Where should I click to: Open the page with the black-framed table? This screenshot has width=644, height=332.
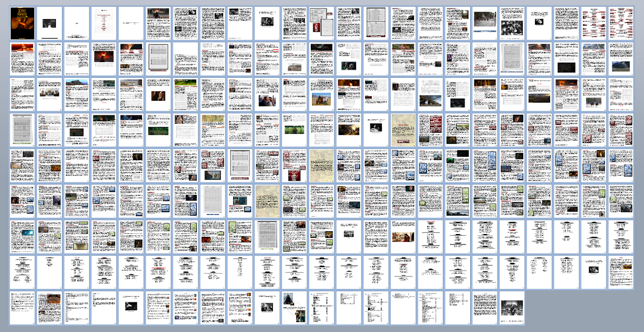point(376,23)
